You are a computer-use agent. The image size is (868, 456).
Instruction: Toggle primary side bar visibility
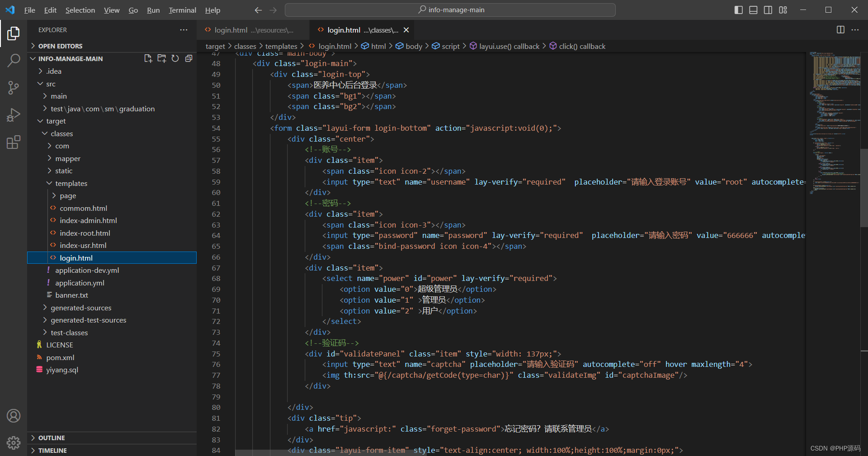tap(739, 10)
